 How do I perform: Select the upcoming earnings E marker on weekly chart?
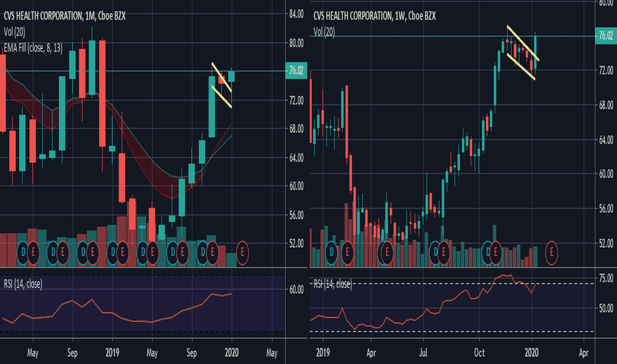[551, 252]
